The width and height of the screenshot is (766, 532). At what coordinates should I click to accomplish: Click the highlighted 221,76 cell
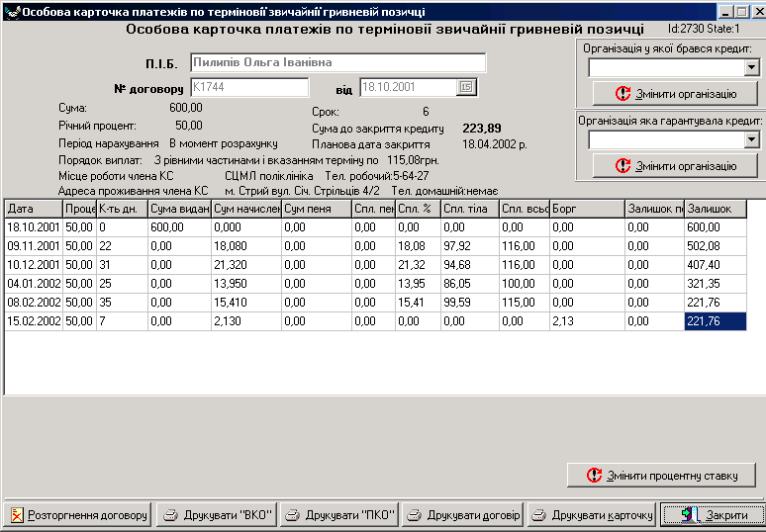click(x=716, y=321)
